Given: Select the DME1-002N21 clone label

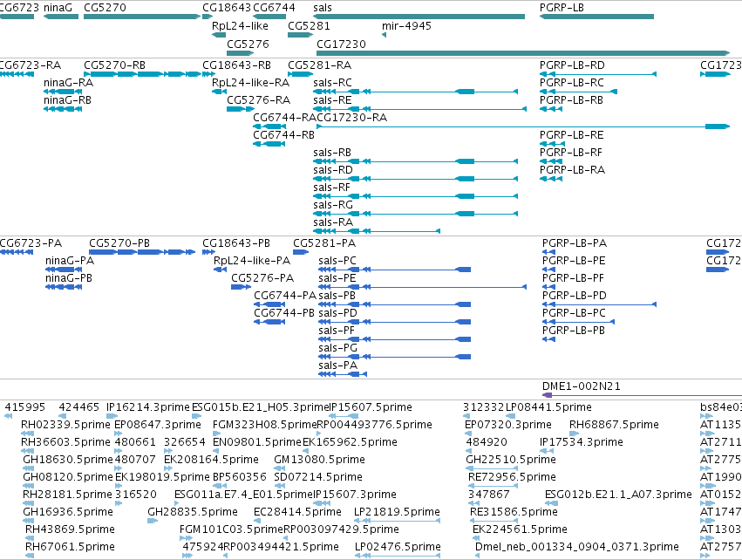Looking at the screenshot, I should [x=581, y=386].
